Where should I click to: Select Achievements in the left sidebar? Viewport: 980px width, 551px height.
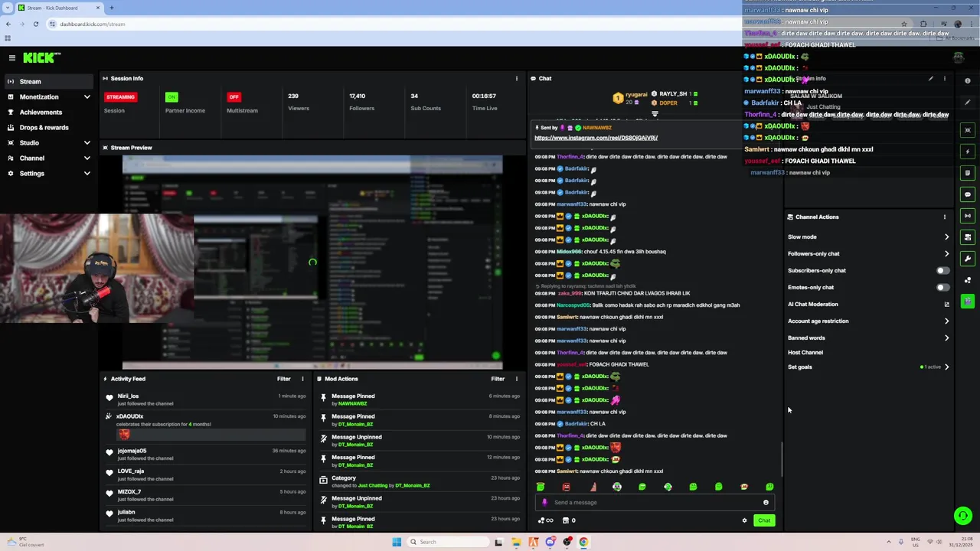point(49,112)
